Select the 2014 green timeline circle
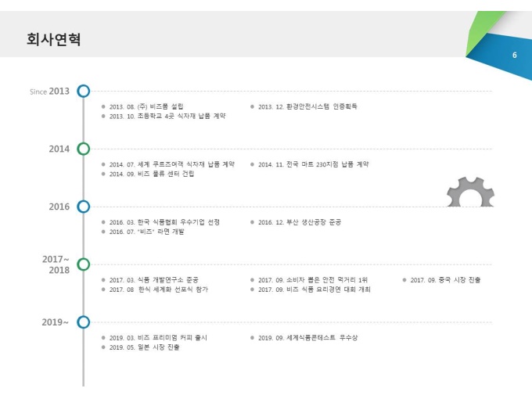This screenshot has width=532, height=399. (x=84, y=149)
